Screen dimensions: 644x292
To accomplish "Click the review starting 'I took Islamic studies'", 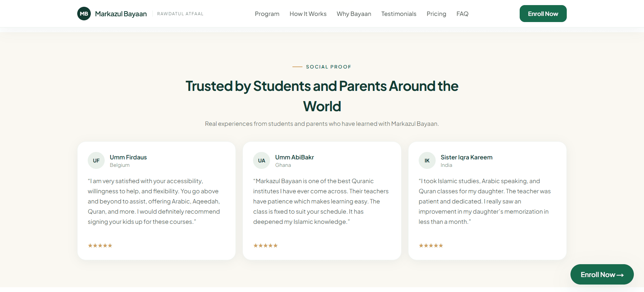I will pyautogui.click(x=485, y=201).
